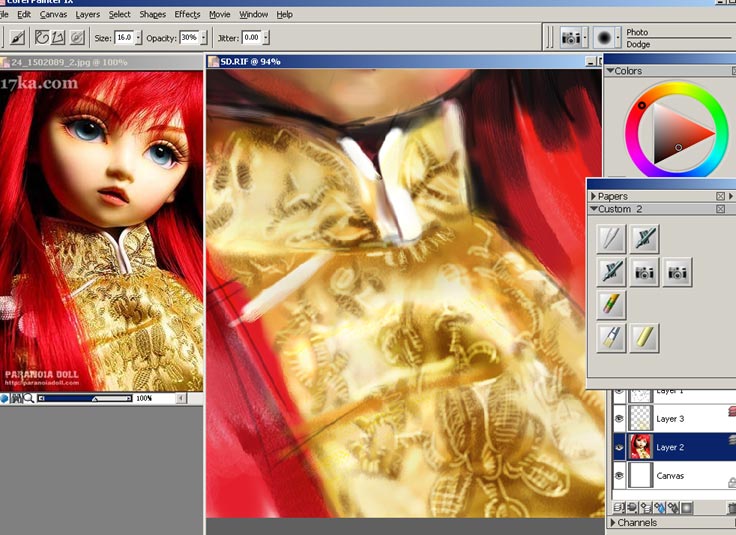Toggle the partly hidden Layer 1 eye icon
736x535 pixels.
[619, 392]
